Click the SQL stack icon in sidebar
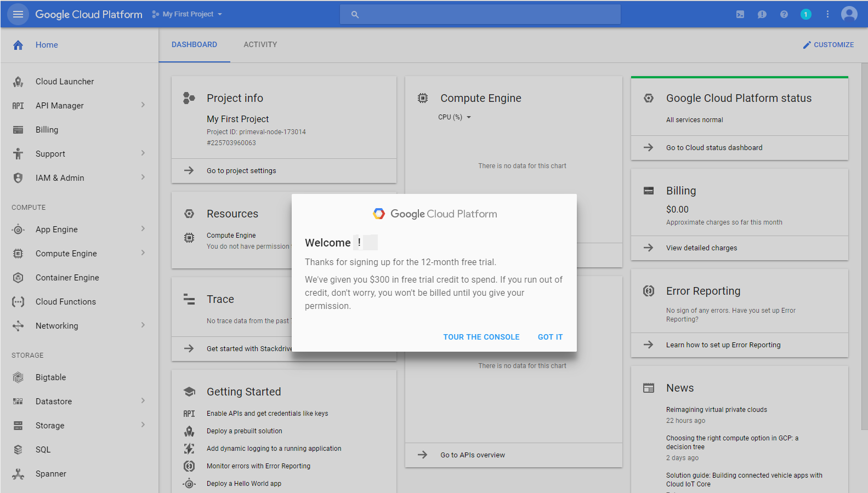 tap(18, 450)
